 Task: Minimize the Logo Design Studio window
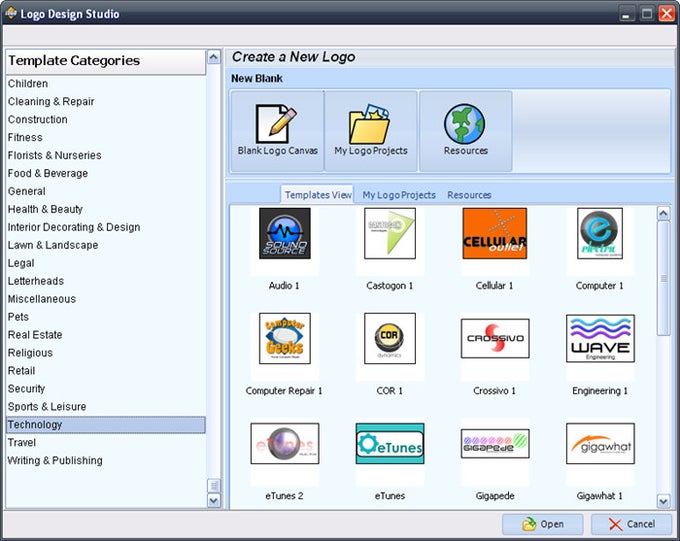click(x=626, y=13)
